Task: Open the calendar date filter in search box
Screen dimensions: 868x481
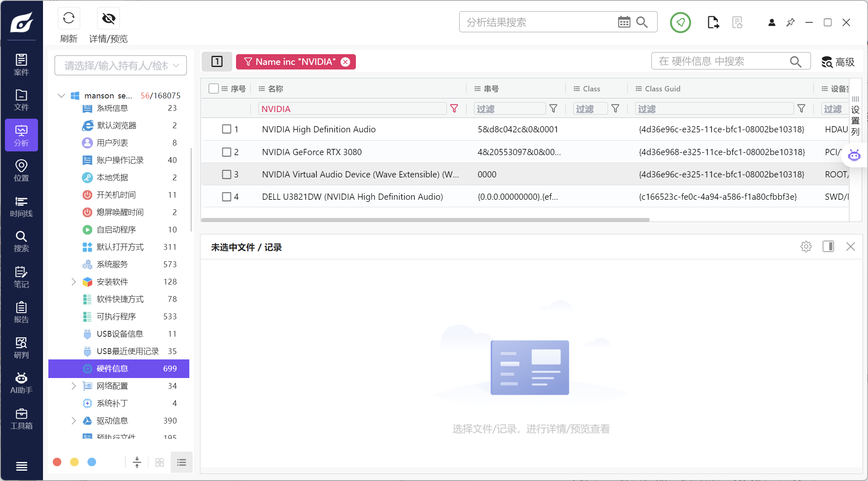Action: (x=624, y=22)
